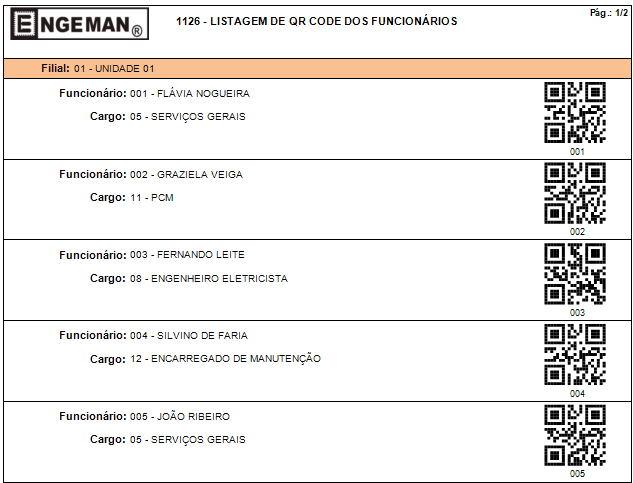Click the Engeman logo
This screenshot has height=483, width=633.
(x=79, y=24)
